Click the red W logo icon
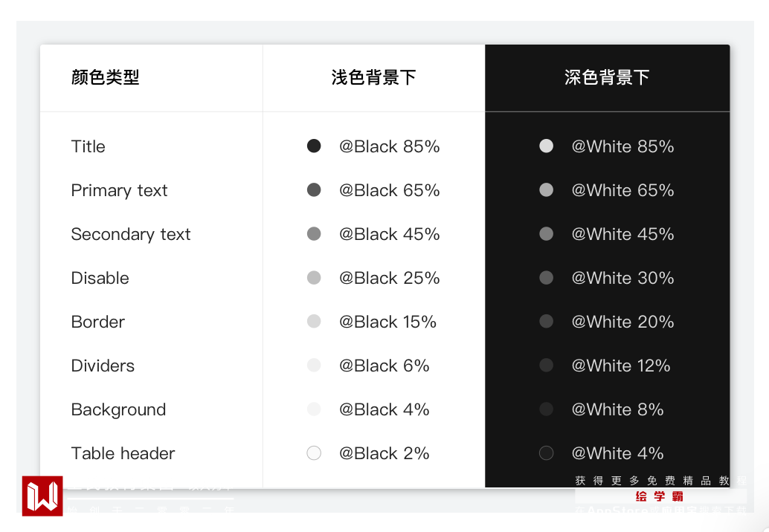This screenshot has height=532, width=769. click(42, 496)
